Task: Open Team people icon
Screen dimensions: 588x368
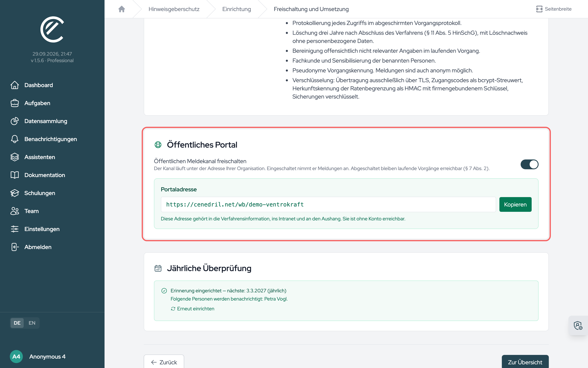Action: pos(14,211)
